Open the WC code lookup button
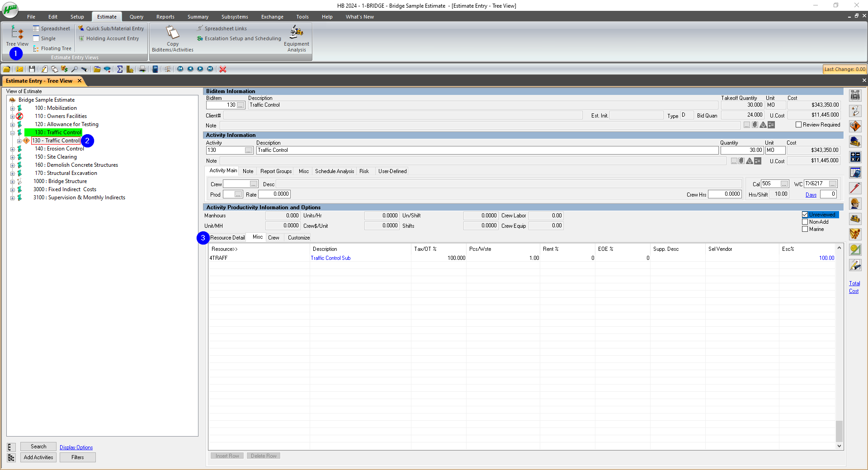868x470 pixels. click(x=833, y=184)
